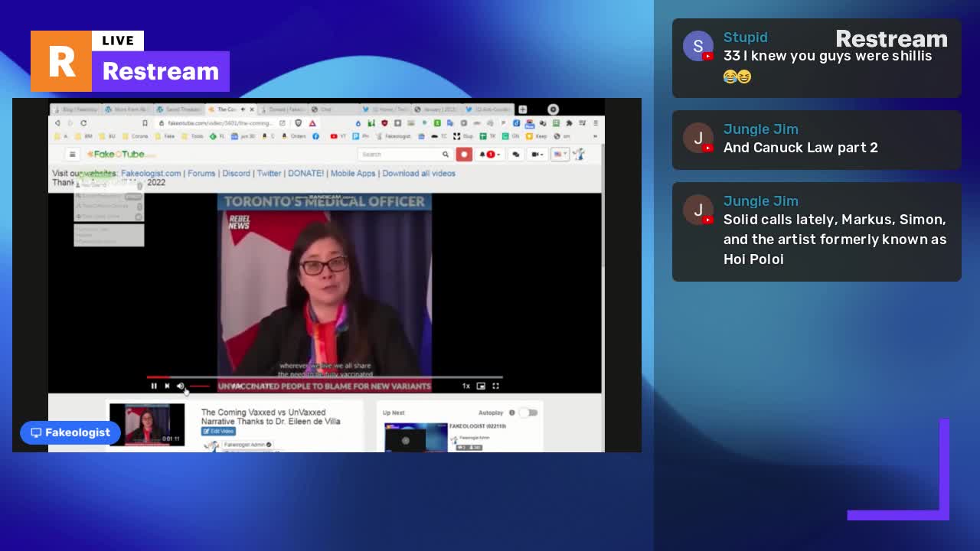
Task: Click the Edit Video button
Action: 218,432
